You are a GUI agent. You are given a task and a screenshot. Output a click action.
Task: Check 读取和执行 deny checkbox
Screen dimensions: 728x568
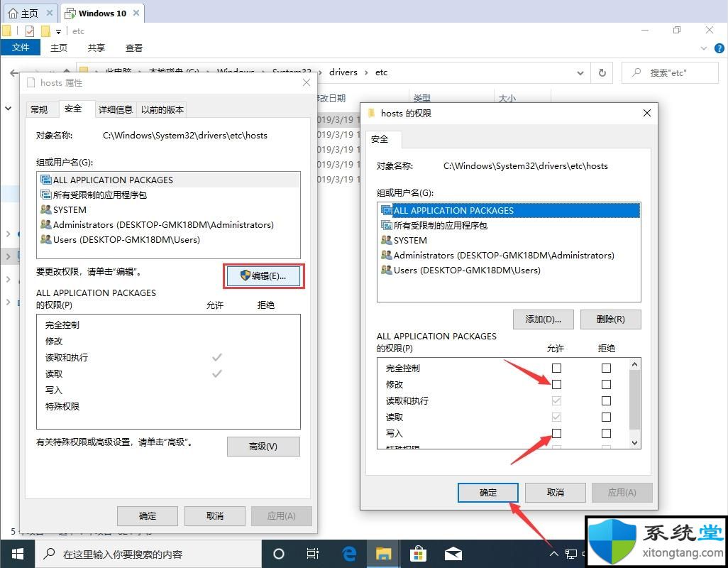(x=606, y=400)
